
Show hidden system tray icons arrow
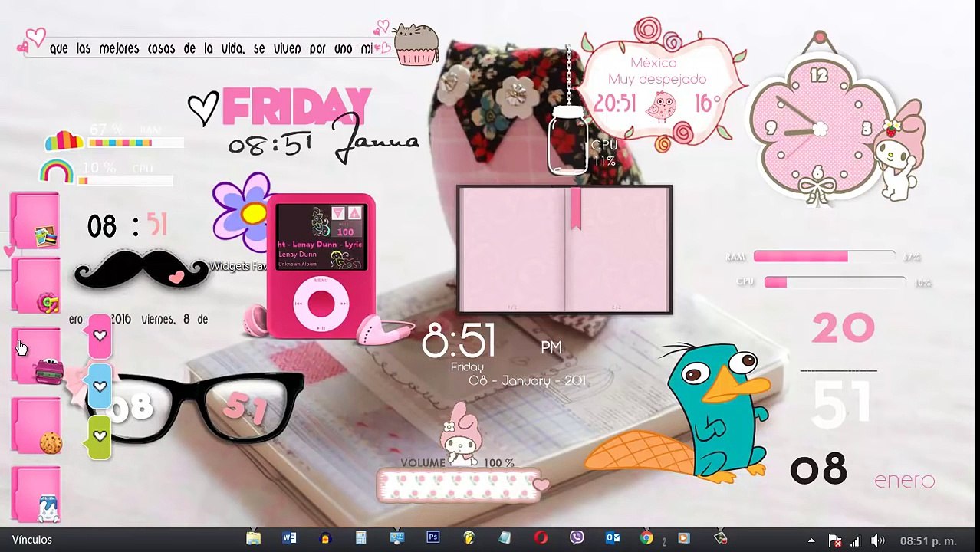[811, 541]
